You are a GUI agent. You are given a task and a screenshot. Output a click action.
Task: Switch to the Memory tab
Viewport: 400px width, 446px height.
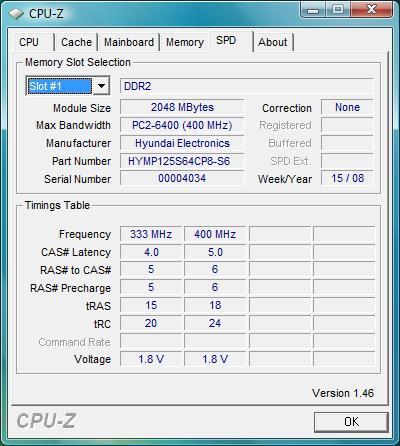[x=185, y=42]
